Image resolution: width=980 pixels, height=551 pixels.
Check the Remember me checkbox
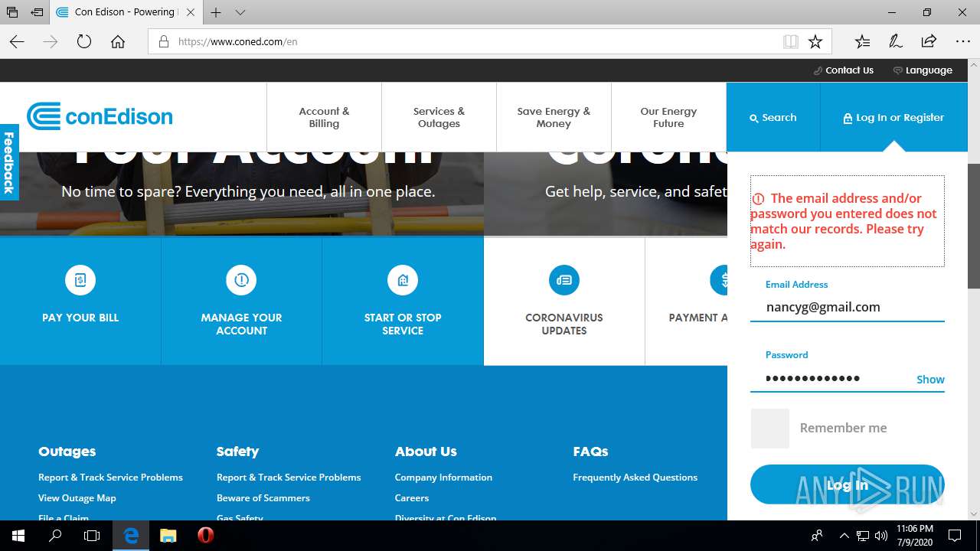click(x=769, y=428)
